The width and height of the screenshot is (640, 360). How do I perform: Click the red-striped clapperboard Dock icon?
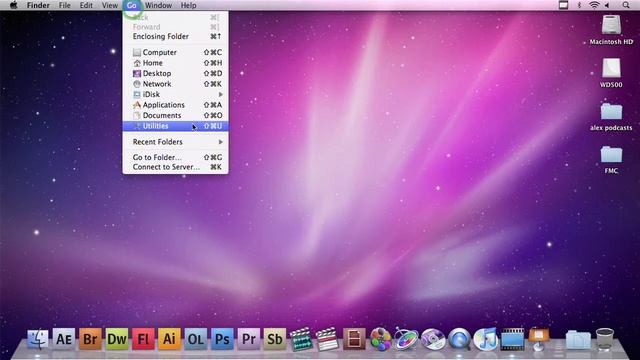click(327, 339)
